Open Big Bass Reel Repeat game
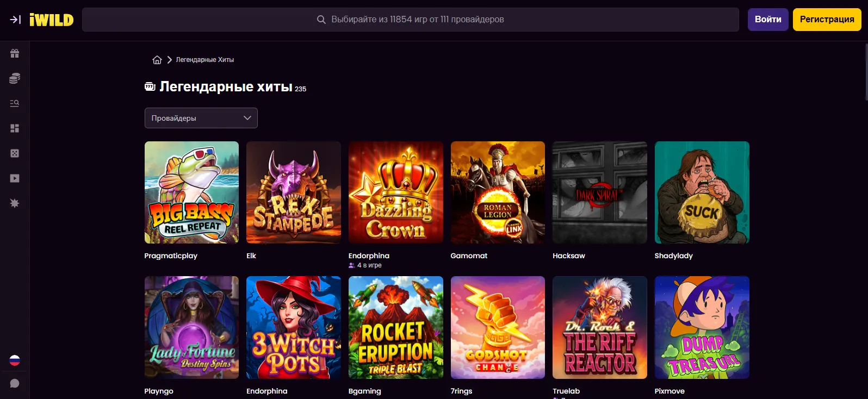 191,192
